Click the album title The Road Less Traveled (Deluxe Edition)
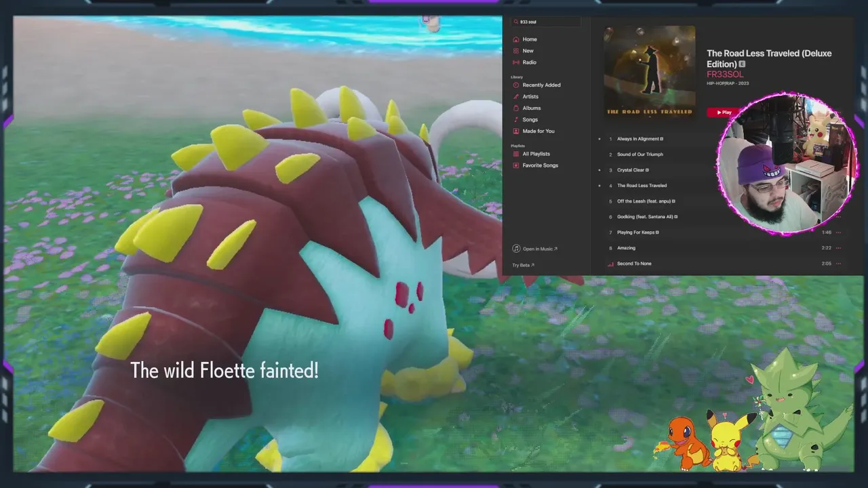The height and width of the screenshot is (488, 868). pos(769,58)
